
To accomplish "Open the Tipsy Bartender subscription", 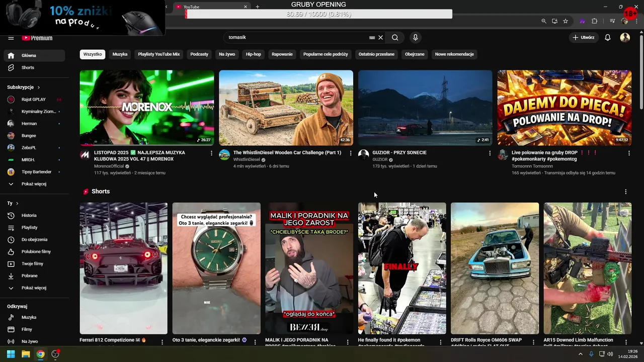I will coord(34,172).
